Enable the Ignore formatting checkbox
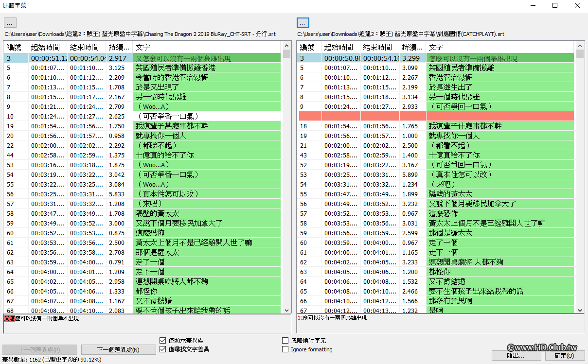Image resolution: width=588 pixels, height=364 pixels. click(x=285, y=349)
